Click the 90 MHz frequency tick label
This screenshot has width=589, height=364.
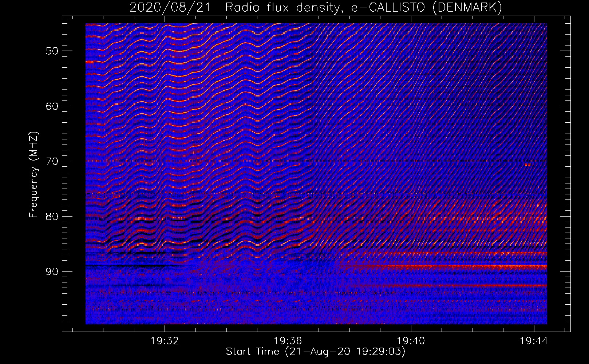pyautogui.click(x=52, y=272)
